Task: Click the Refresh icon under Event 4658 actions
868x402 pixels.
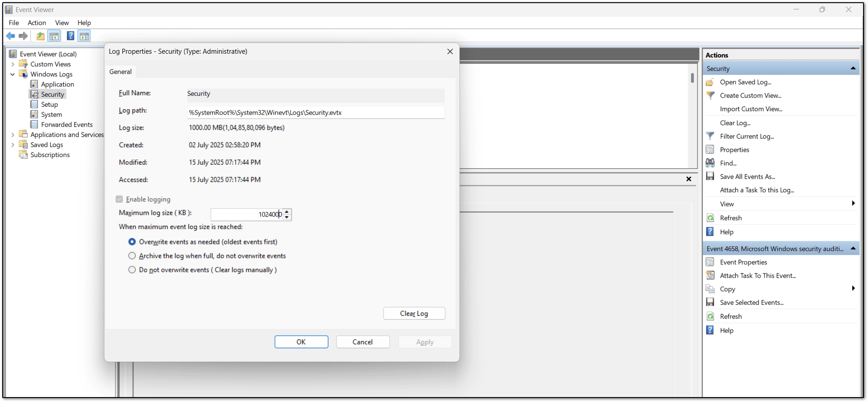Action: 710,316
